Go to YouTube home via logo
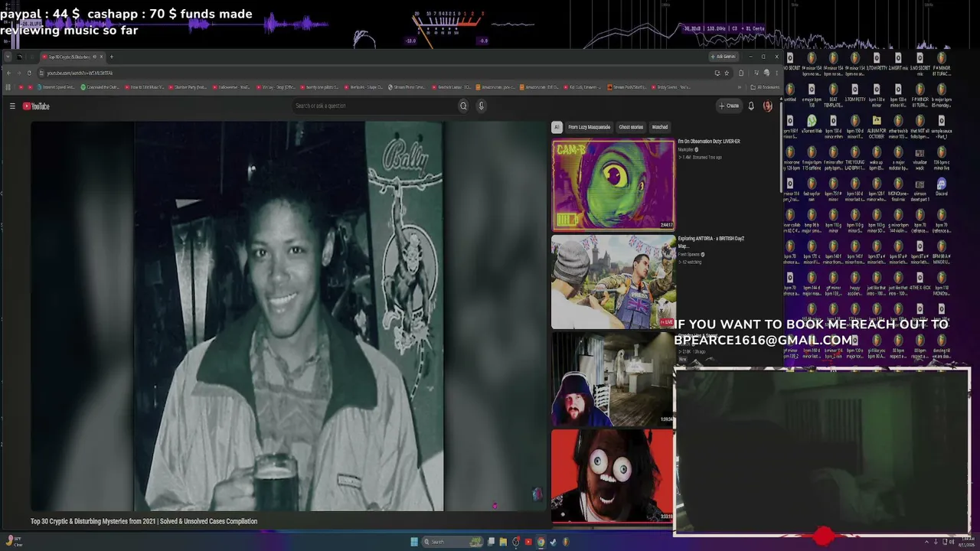980x551 pixels. coord(36,106)
